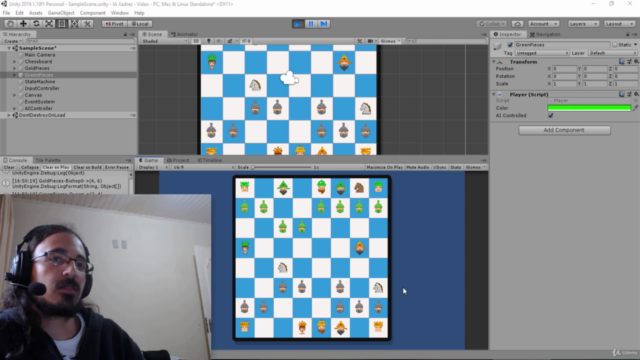The width and height of the screenshot is (640, 360).
Task: Open the scene camera settings icon
Action: tap(371, 41)
